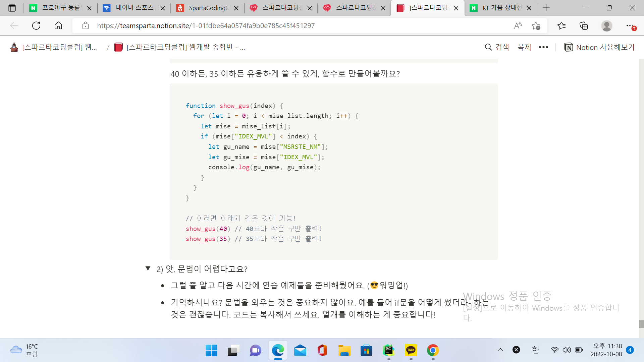Open Google Chrome on taskbar
644x362 pixels.
[x=433, y=350]
